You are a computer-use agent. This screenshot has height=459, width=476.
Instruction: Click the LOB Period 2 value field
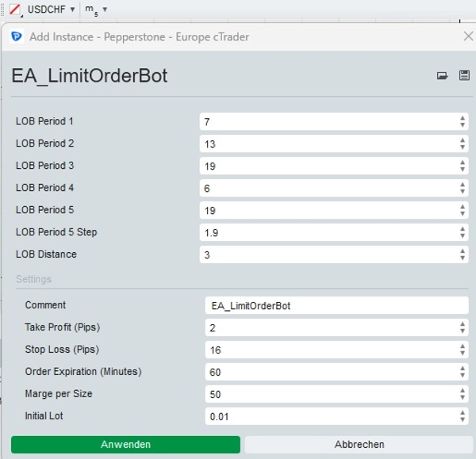pyautogui.click(x=334, y=143)
